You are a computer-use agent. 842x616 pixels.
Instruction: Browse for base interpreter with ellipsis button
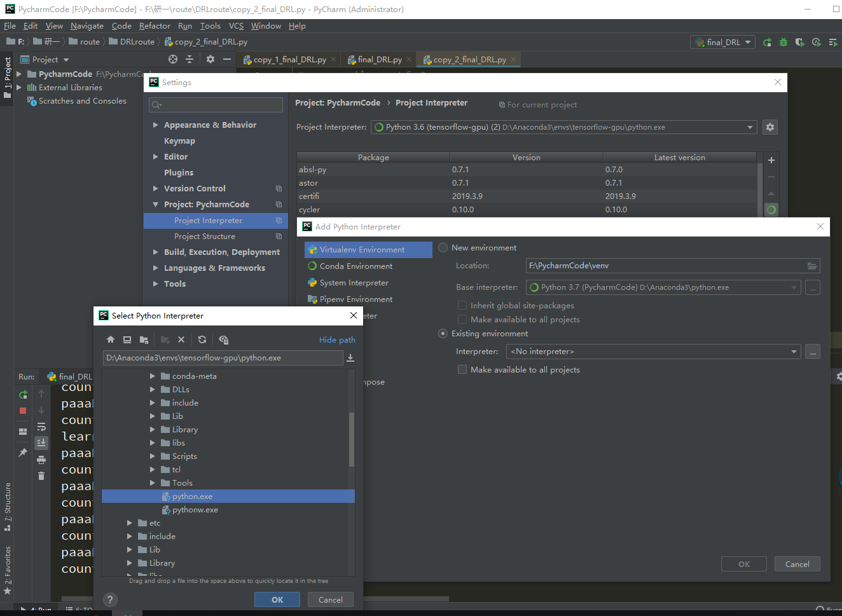[x=813, y=287]
